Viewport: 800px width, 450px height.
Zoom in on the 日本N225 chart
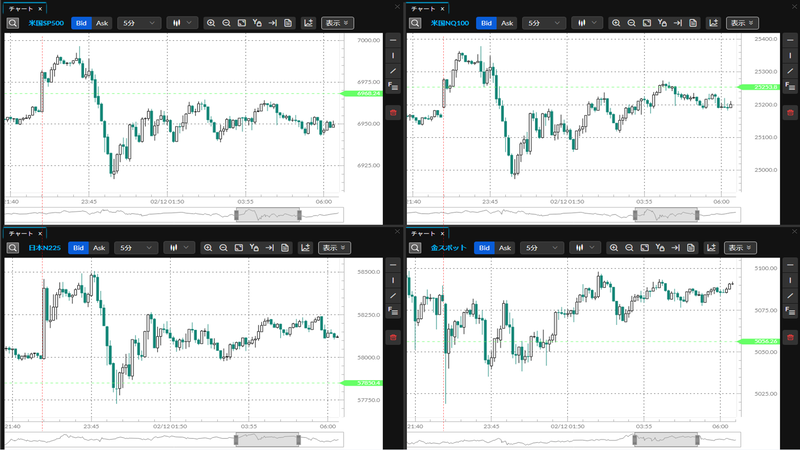(x=208, y=248)
